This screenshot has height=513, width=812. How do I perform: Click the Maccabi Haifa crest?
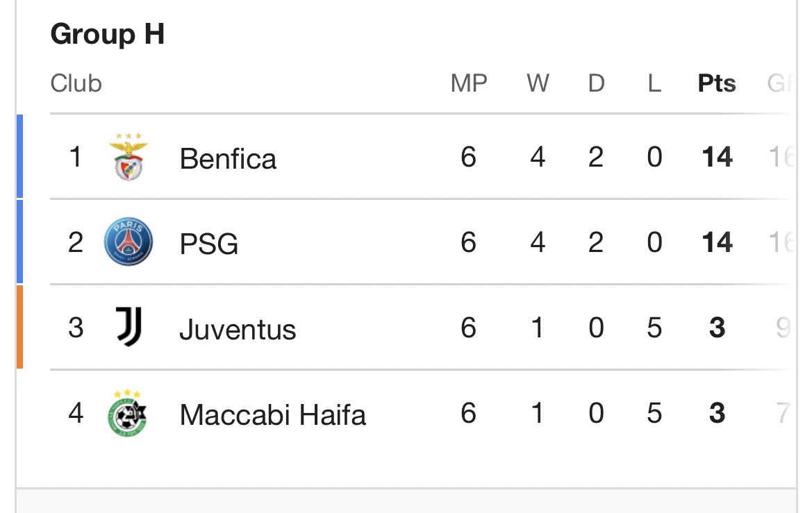coord(127,413)
